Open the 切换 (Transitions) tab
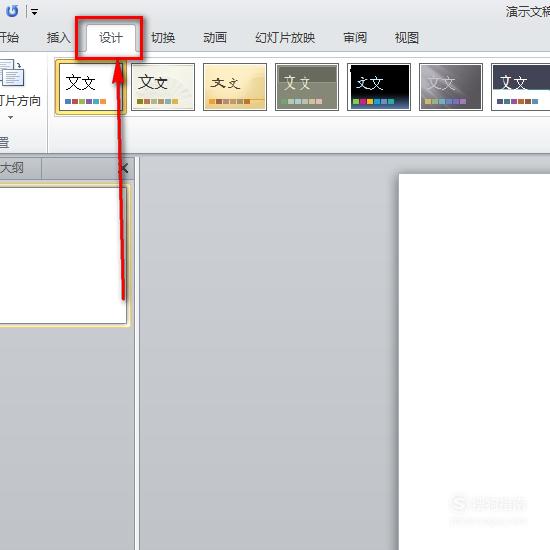 coord(163,38)
